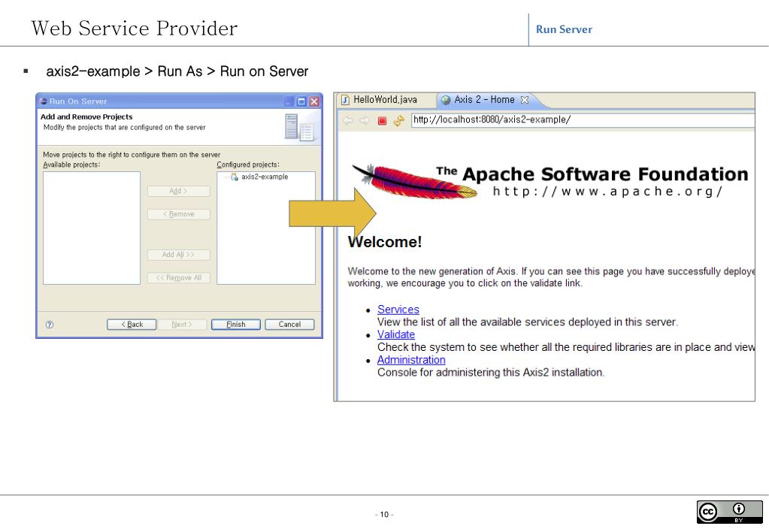Viewport: 769px width, 532px height.
Task: Click the browser back arrow icon
Action: [348, 121]
